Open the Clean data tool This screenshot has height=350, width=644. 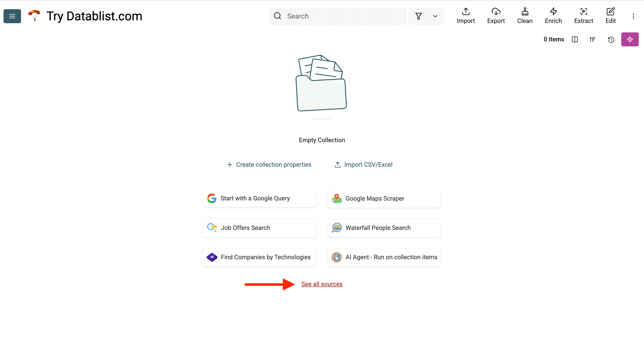tap(524, 16)
